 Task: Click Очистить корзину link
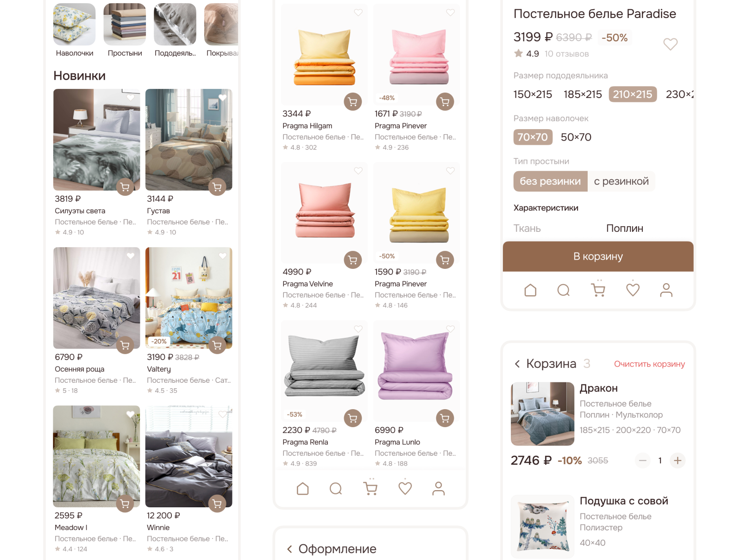pyautogui.click(x=649, y=364)
